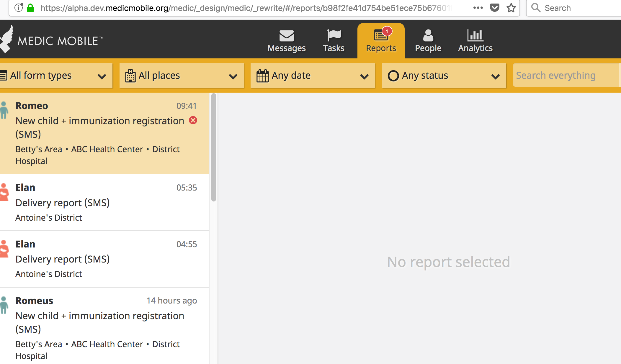Screen dimensions: 621x364
Task: Click the People person icon
Action: point(428,36)
